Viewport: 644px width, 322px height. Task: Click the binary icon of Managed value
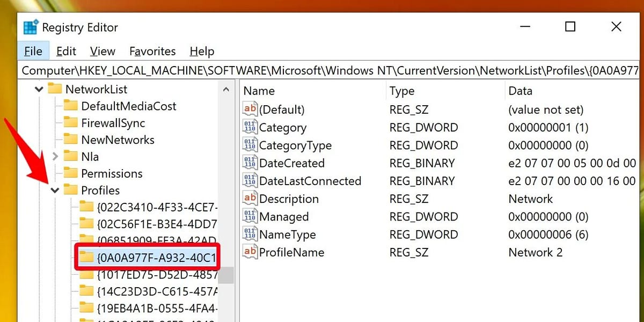click(x=250, y=216)
